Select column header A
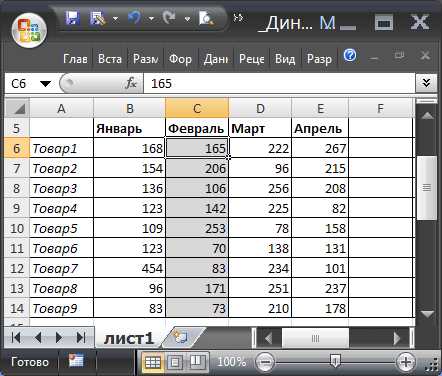This screenshot has width=442, height=376. 61,108
